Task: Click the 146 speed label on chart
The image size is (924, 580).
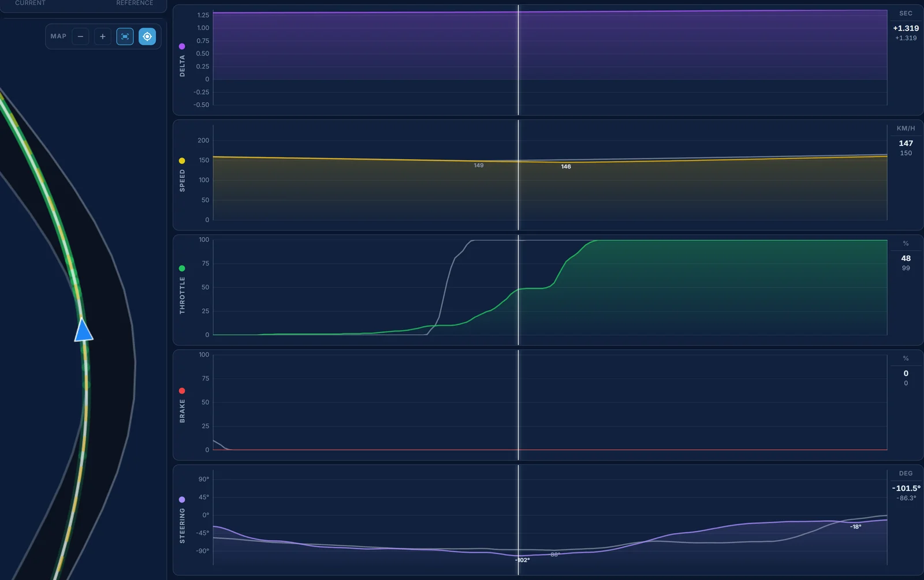Action: pyautogui.click(x=566, y=166)
